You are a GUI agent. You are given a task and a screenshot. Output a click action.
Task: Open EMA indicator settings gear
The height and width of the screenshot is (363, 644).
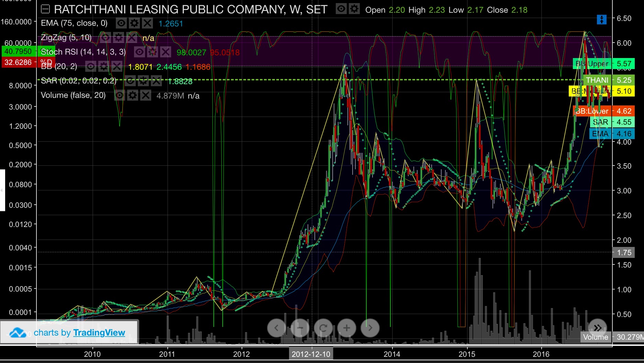click(x=134, y=23)
